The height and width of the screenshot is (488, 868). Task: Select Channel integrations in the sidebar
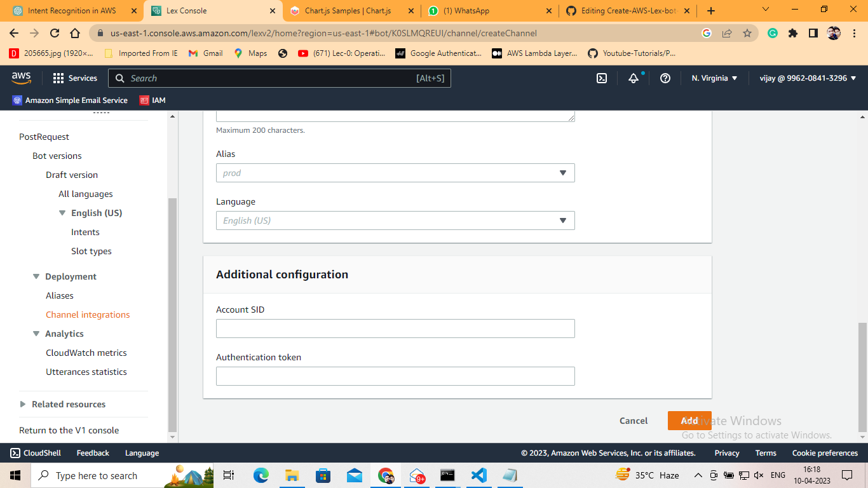pos(88,315)
